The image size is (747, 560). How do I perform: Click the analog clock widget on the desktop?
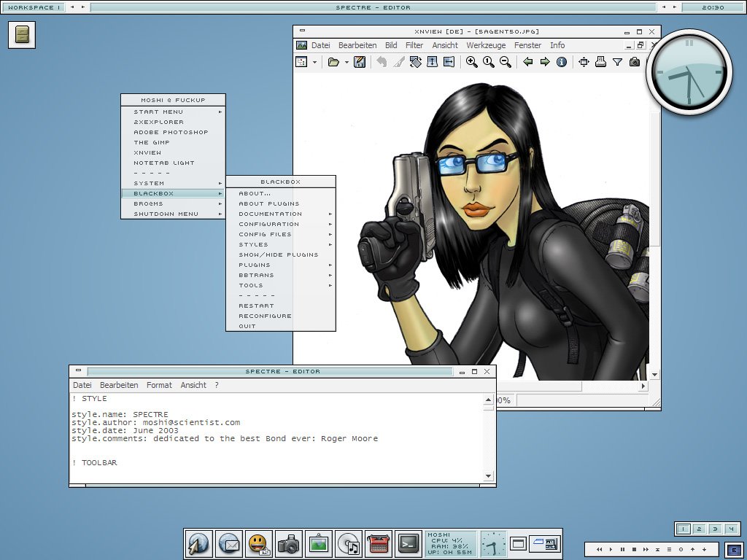[689, 72]
